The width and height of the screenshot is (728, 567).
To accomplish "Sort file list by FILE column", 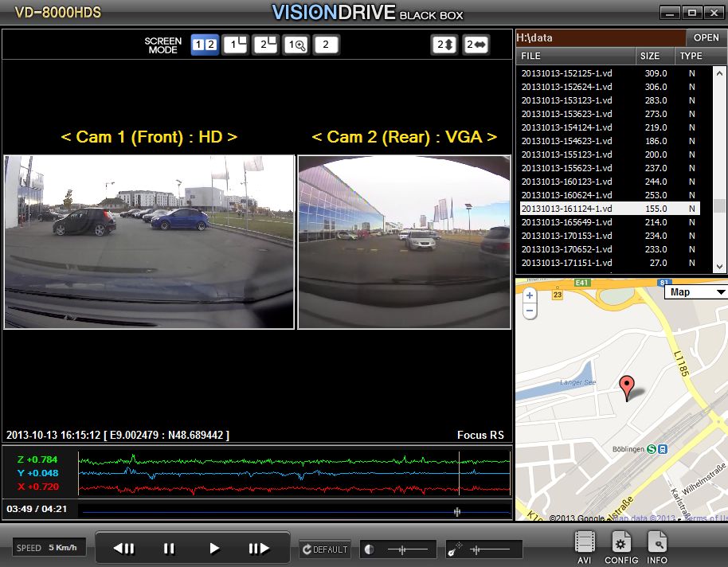I will pos(575,56).
